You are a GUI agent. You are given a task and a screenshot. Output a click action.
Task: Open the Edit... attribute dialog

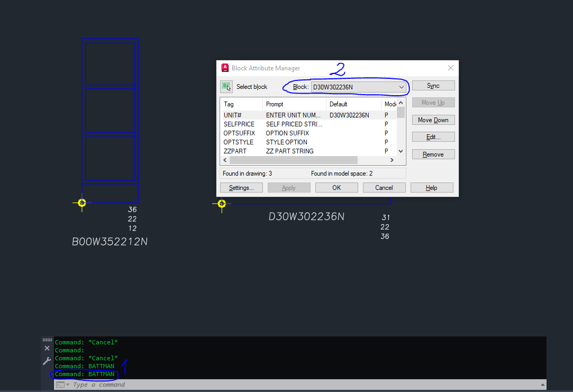click(x=433, y=137)
